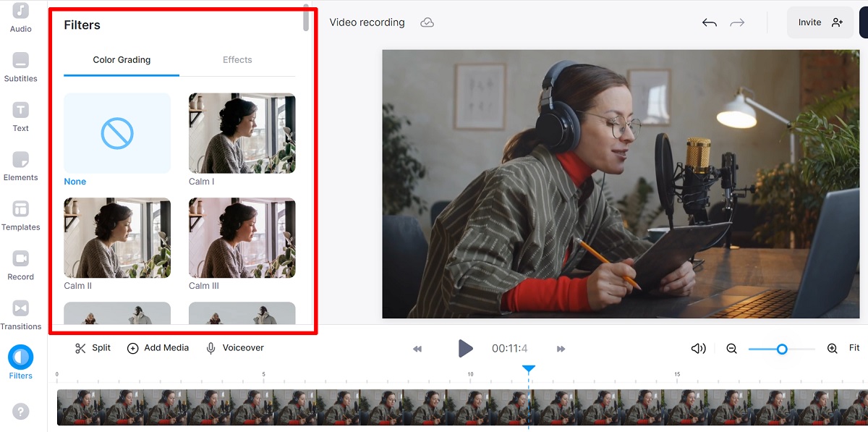Click the Invite button
The height and width of the screenshot is (432, 868).
click(820, 22)
